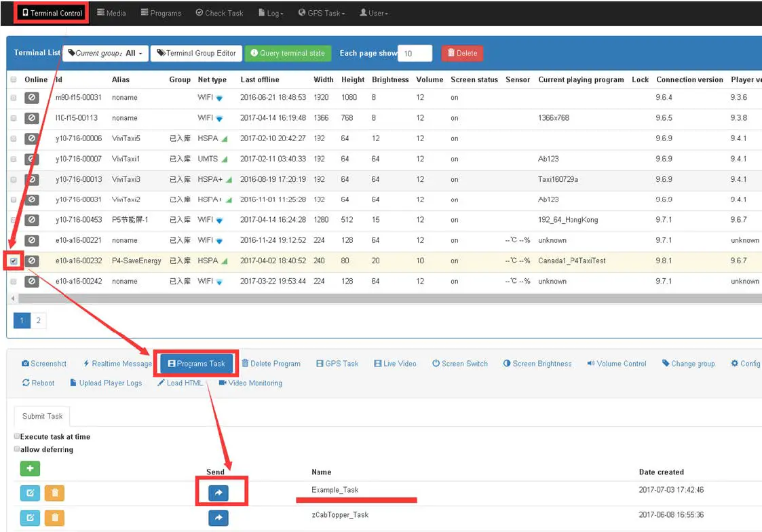762x532 pixels.
Task: Expand the GPS Task menu in navbar
Action: pos(322,13)
